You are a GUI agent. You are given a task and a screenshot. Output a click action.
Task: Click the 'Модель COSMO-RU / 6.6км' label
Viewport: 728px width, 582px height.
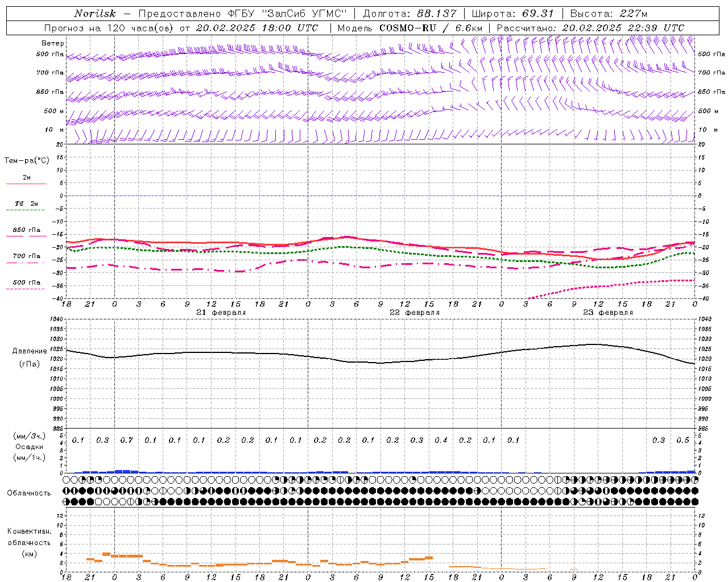click(410, 28)
